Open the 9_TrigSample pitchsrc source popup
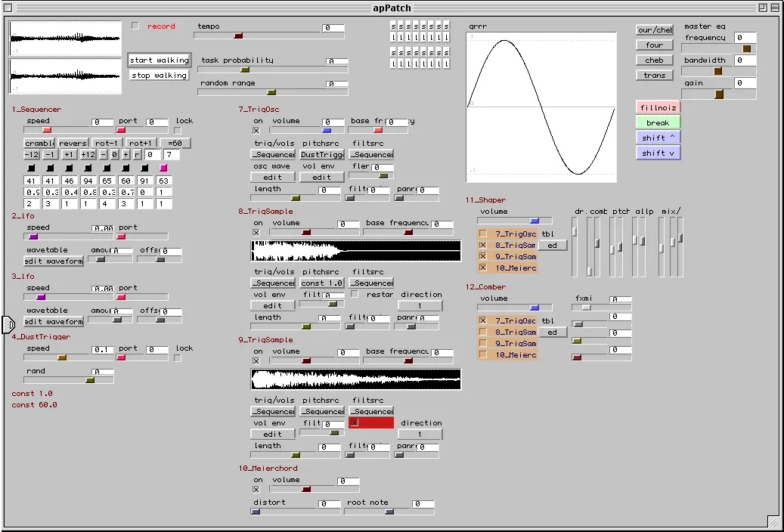This screenshot has width=784, height=532. point(322,412)
